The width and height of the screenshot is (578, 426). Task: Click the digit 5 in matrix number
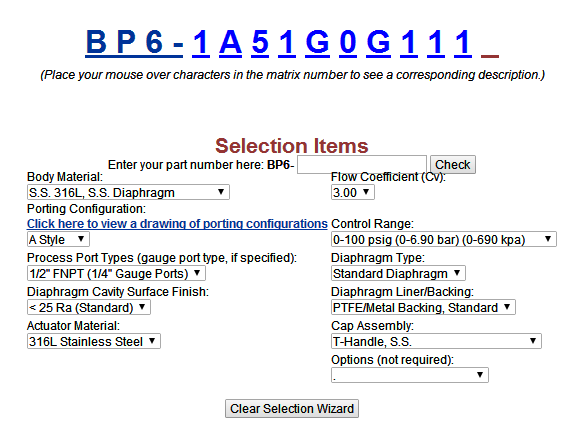pyautogui.click(x=260, y=42)
